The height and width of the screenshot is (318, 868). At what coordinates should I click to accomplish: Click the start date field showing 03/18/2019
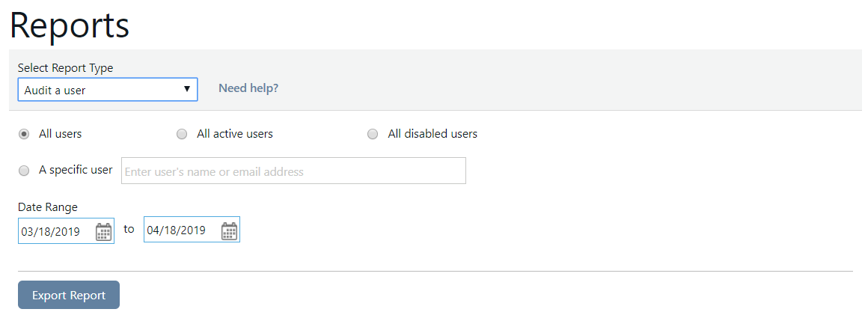point(66,231)
